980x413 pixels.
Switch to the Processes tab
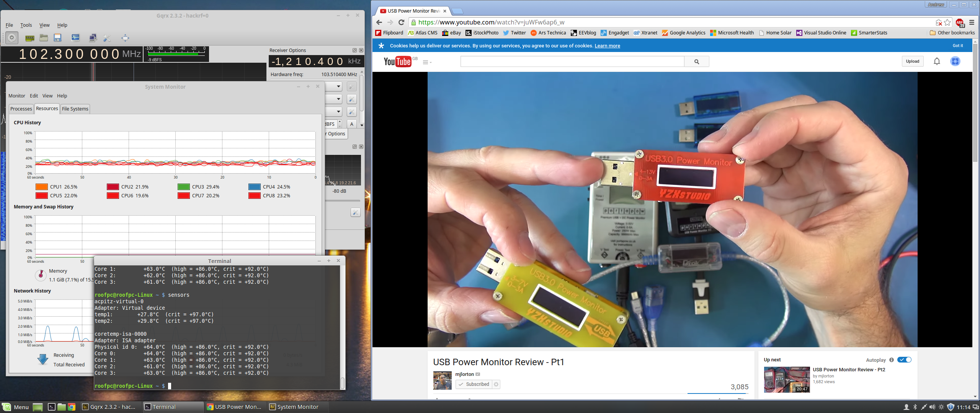(21, 109)
